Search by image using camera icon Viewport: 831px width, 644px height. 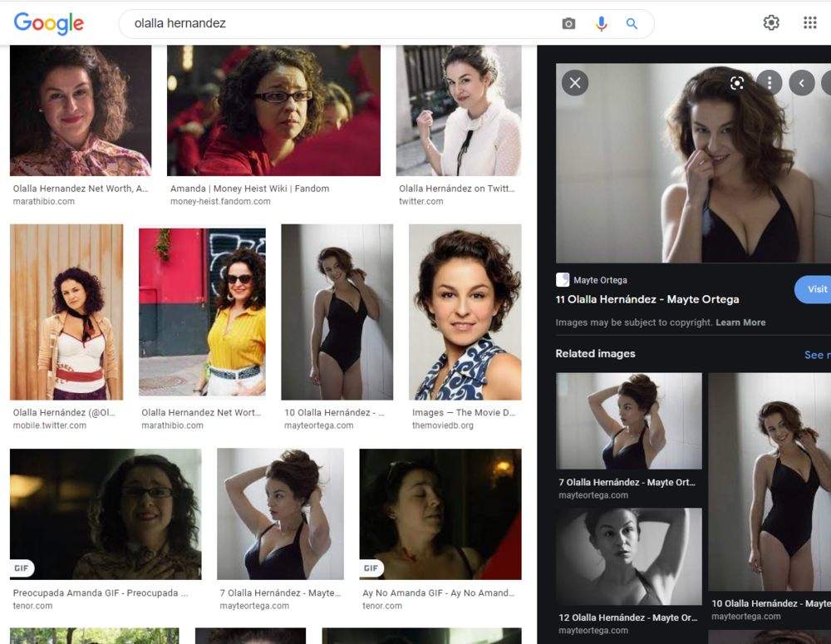(568, 24)
